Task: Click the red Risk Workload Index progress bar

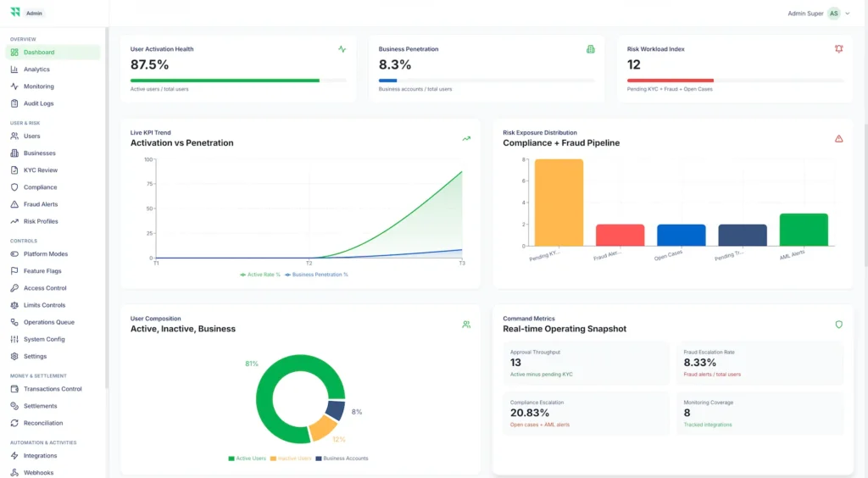Action: (670, 81)
